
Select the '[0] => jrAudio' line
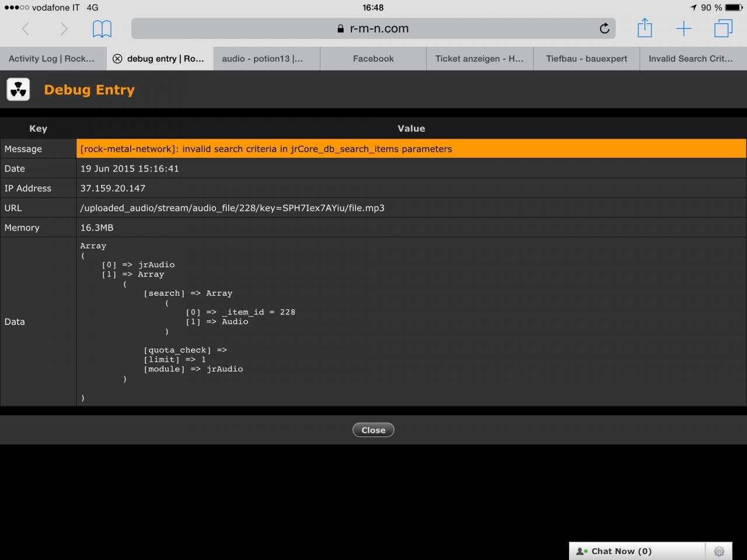point(138,265)
